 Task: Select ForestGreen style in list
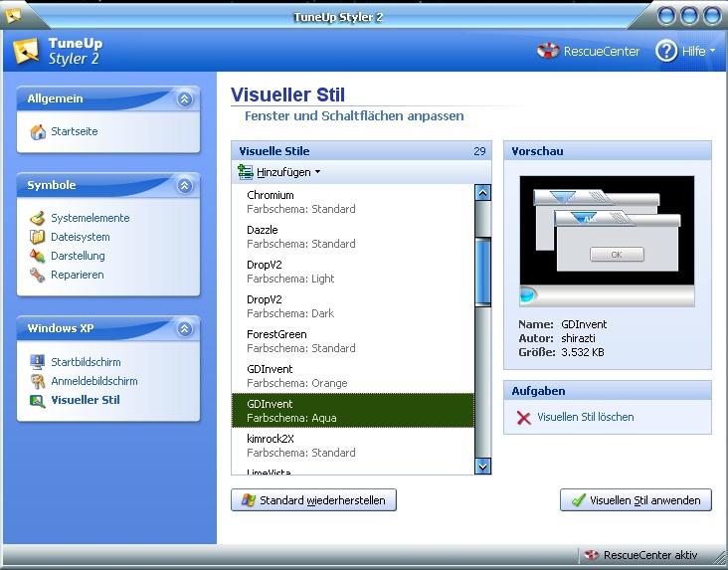click(352, 341)
